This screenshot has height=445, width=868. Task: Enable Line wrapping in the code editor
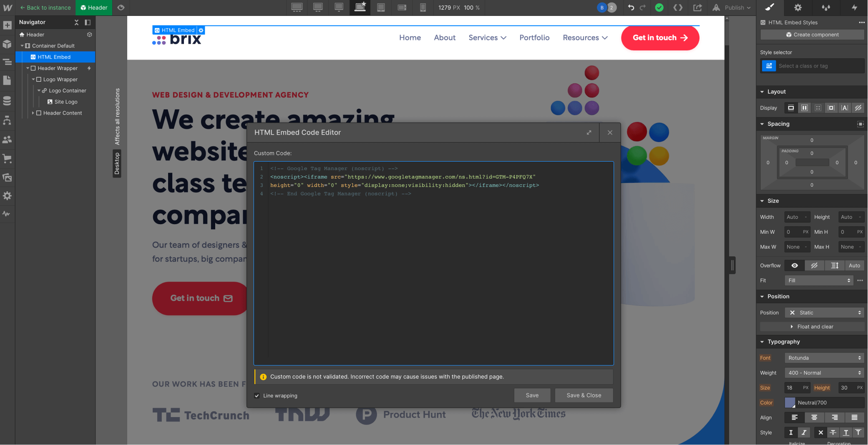(x=257, y=395)
